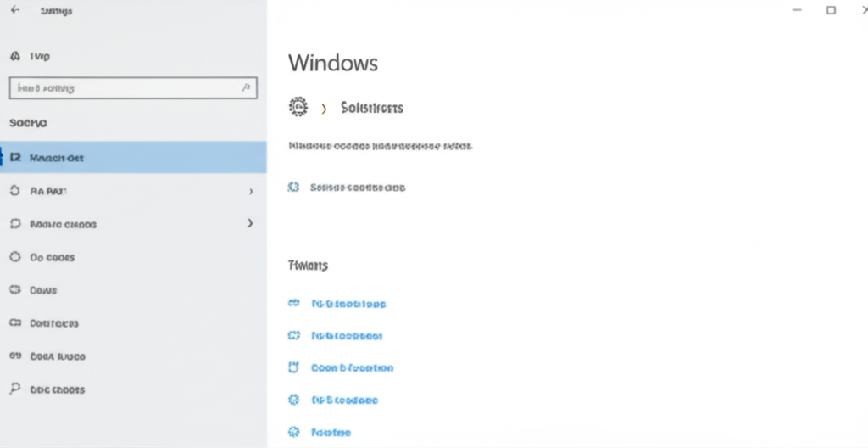The width and height of the screenshot is (868, 448).
Task: Pick the icon next to "Coea Ruoes"
Action: [x=15, y=356]
